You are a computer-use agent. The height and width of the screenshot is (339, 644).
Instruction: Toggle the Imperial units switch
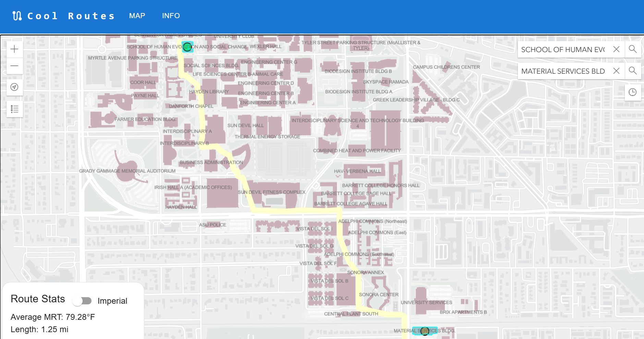click(x=82, y=301)
